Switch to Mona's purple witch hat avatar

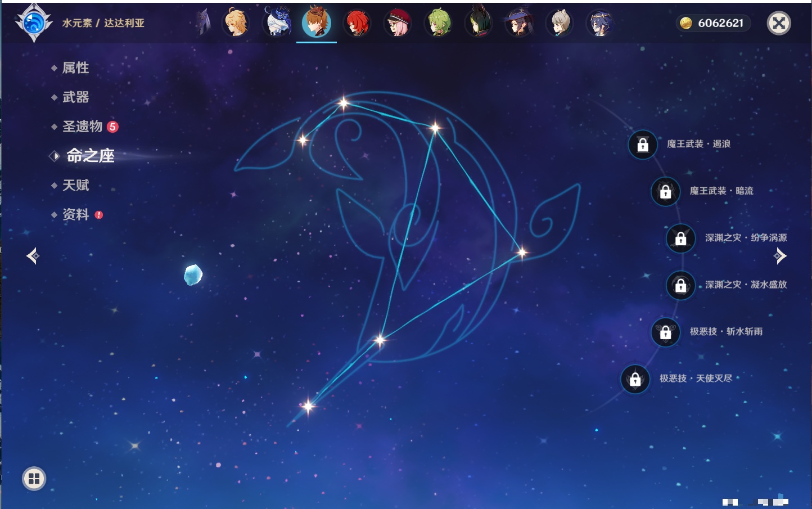coord(519,23)
